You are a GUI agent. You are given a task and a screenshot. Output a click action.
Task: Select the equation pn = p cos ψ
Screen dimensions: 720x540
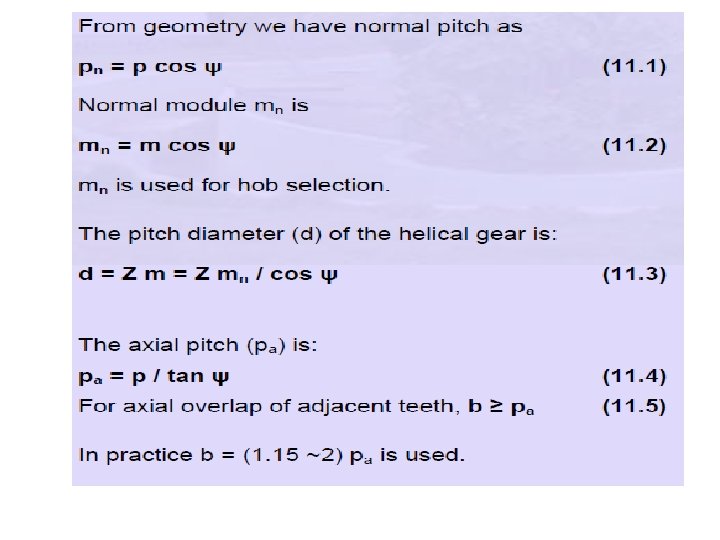pos(150,67)
